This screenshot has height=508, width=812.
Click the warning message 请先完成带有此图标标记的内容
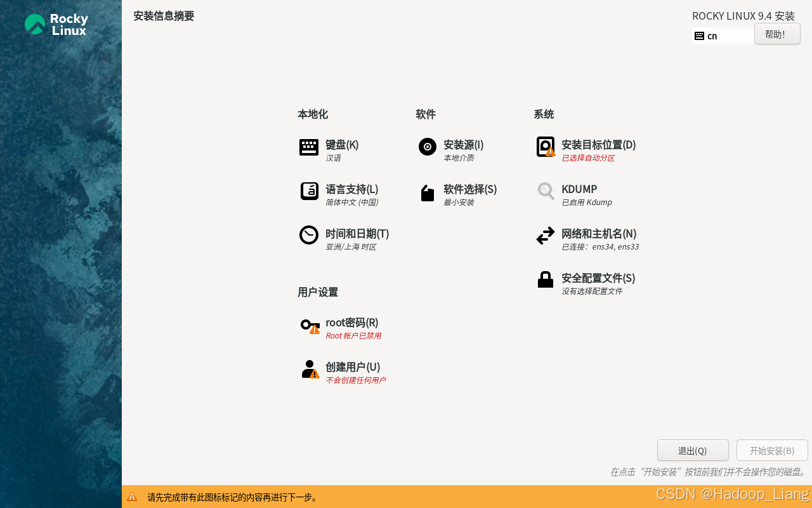(x=233, y=497)
